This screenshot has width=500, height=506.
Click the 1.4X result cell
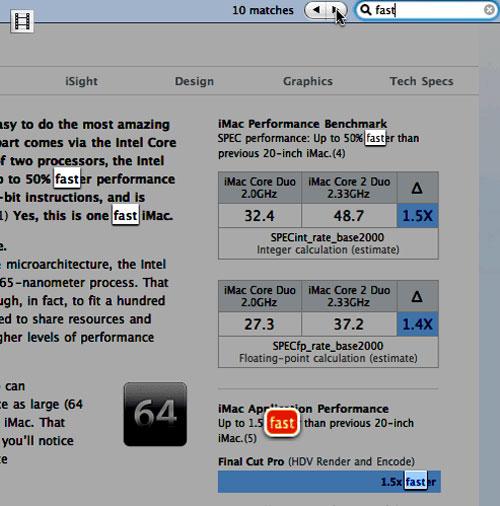click(417, 324)
